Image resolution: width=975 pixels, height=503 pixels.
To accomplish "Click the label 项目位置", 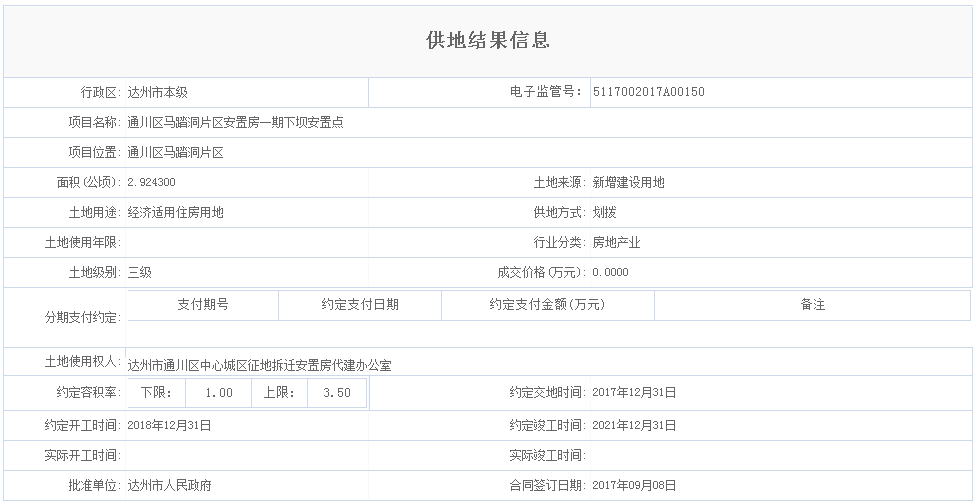I will (95, 152).
